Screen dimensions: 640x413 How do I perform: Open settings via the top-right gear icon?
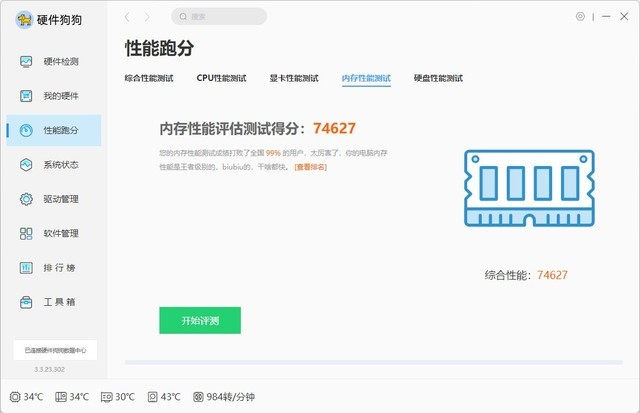[580, 17]
